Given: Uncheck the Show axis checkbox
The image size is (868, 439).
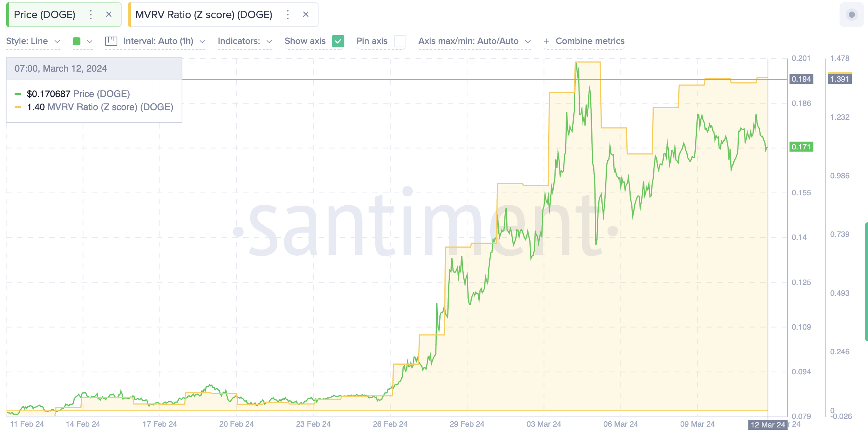Looking at the screenshot, I should (x=338, y=41).
